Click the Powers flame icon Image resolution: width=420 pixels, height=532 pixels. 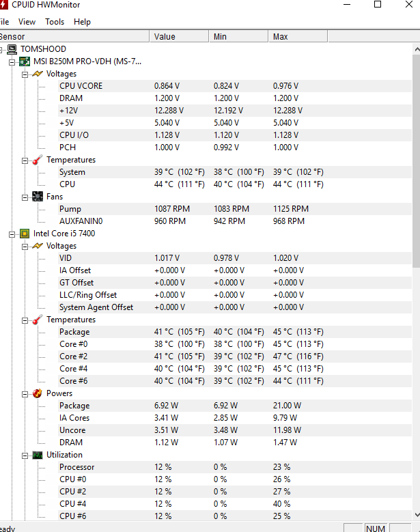pos(38,393)
